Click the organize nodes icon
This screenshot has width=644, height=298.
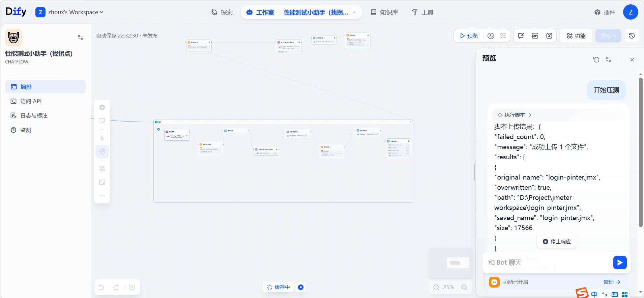click(102, 169)
